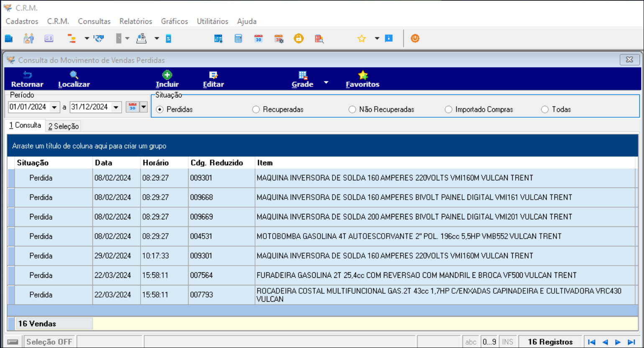
Task: Click the blue info square icon
Action: (389, 38)
